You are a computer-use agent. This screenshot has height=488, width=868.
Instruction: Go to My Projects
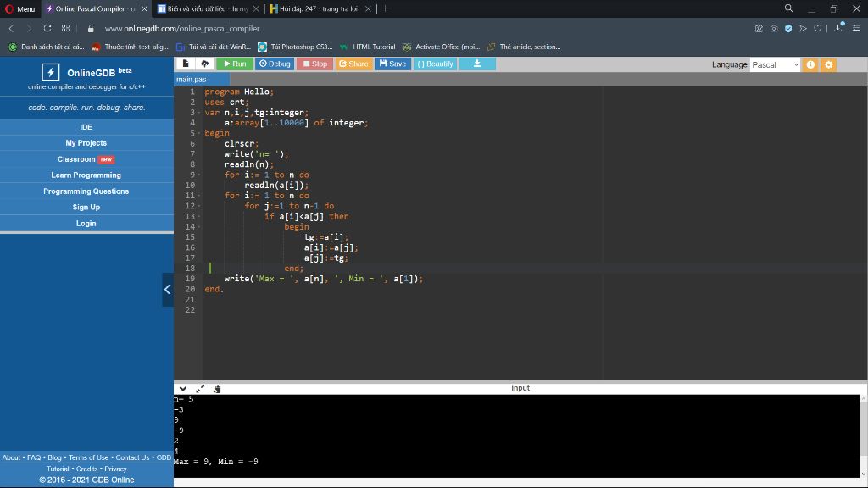click(x=86, y=142)
